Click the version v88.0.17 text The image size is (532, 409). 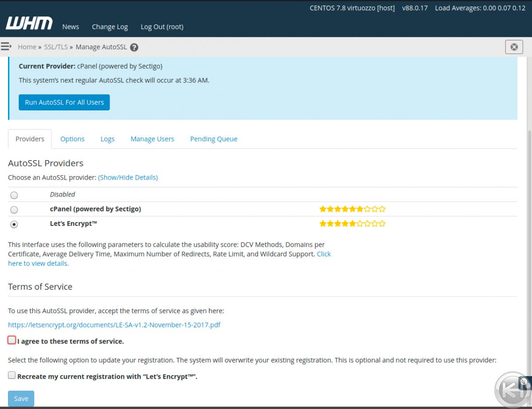(x=415, y=8)
